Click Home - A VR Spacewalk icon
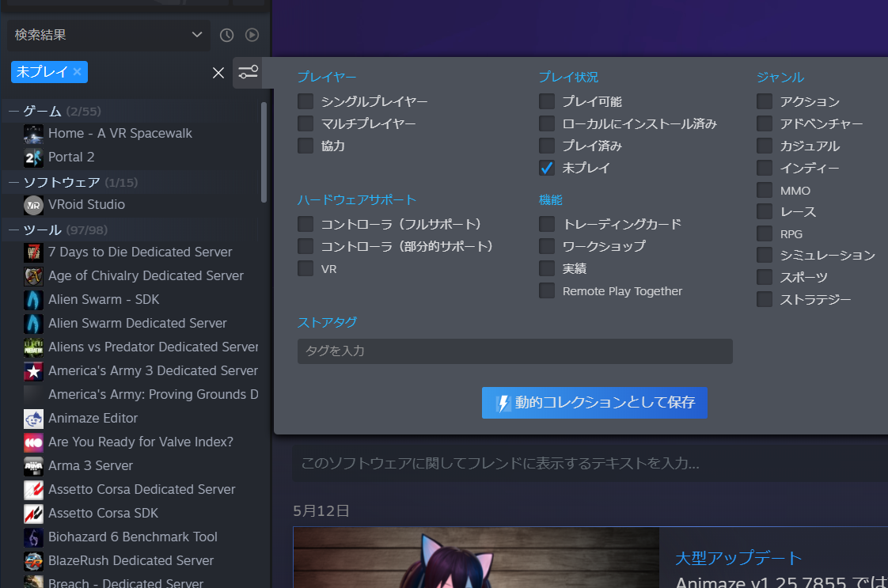 click(x=33, y=134)
